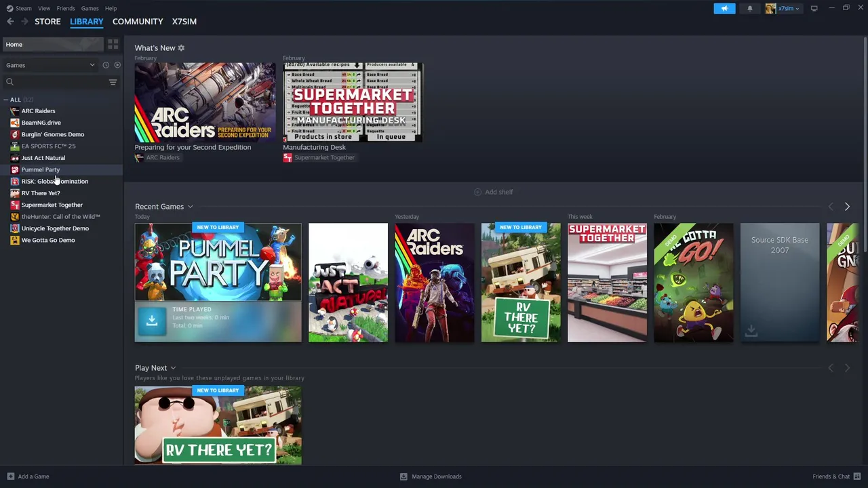Open the Help menu
This screenshot has height=488, width=868.
[111, 8]
